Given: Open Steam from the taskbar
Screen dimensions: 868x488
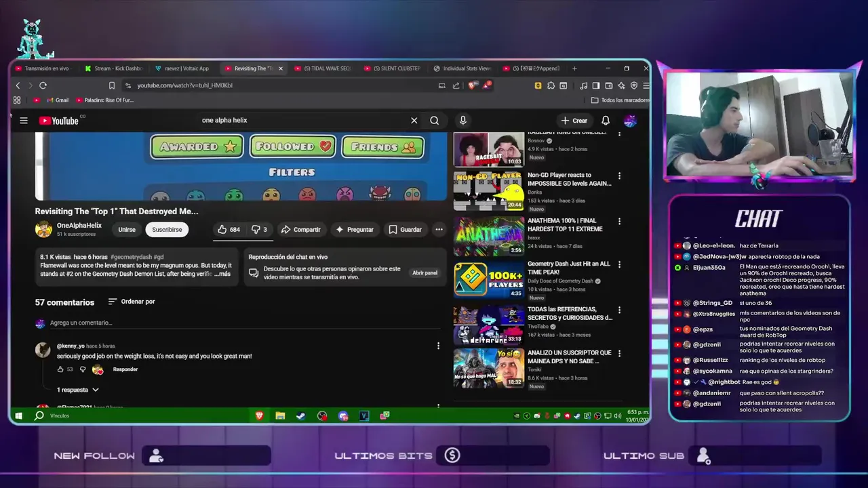Looking at the screenshot, I should pyautogui.click(x=301, y=415).
